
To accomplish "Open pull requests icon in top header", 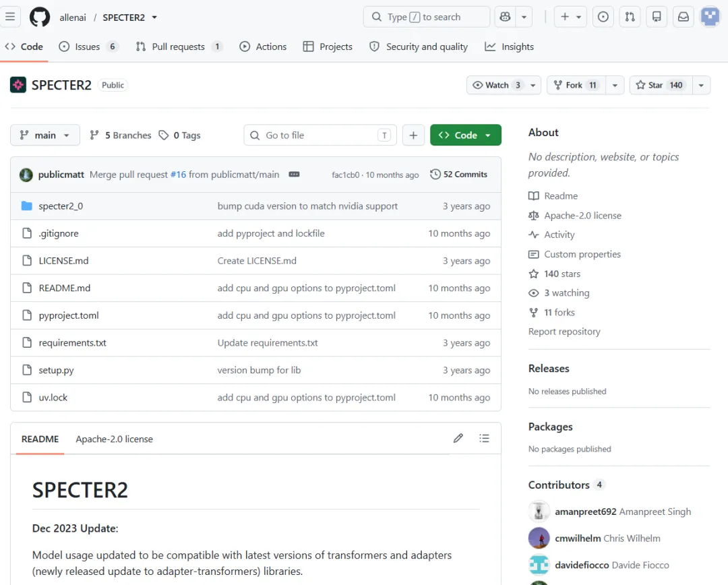I will (x=630, y=17).
